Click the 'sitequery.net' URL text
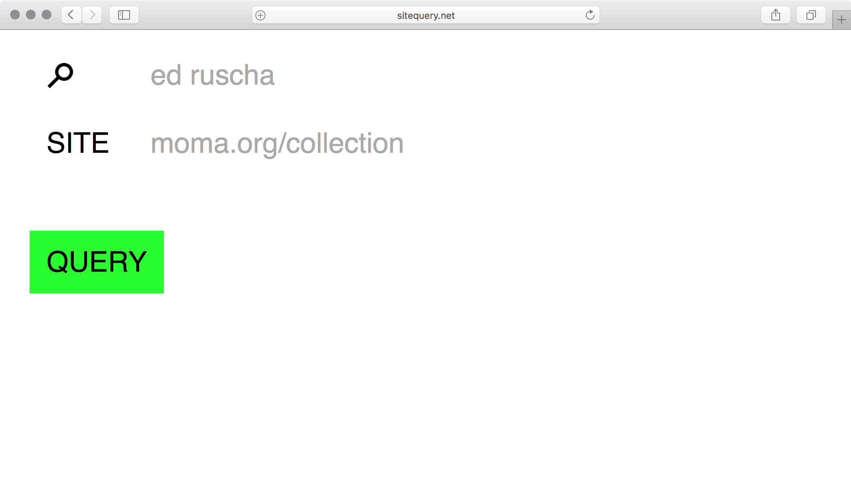 pos(426,15)
